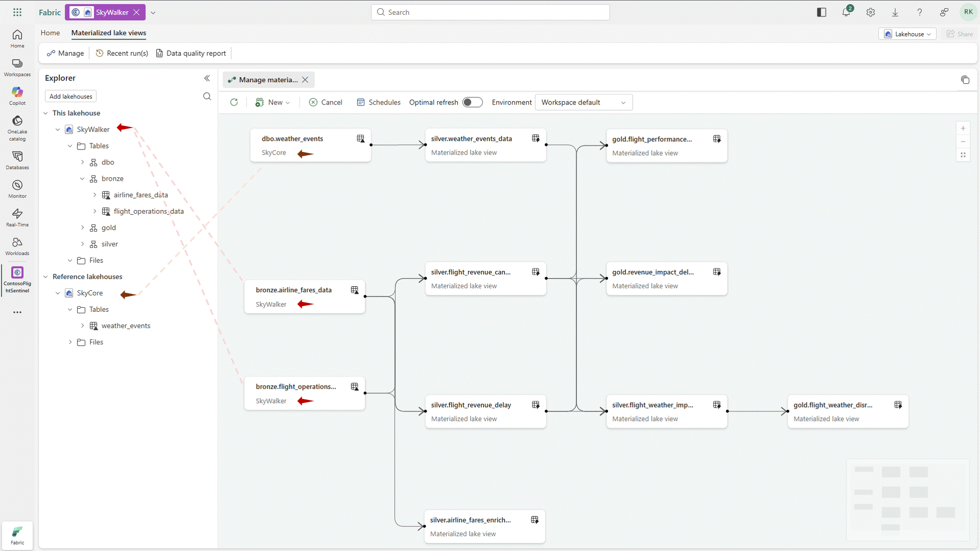Open the Monitor hub from the sidebar

point(17,188)
